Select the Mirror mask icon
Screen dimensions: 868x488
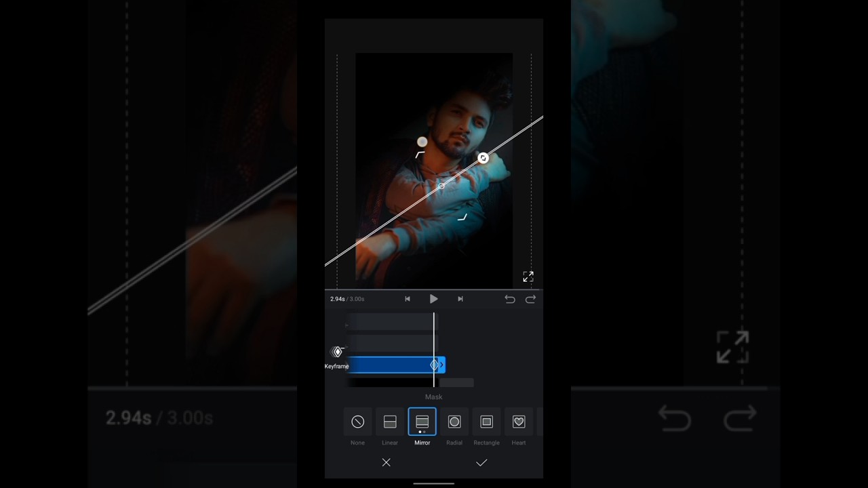coord(422,422)
